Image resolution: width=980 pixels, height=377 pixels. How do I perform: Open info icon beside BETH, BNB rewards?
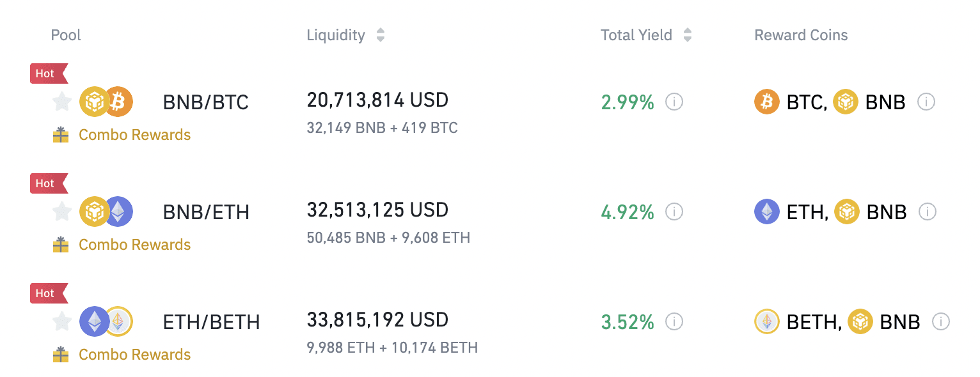[x=941, y=321]
